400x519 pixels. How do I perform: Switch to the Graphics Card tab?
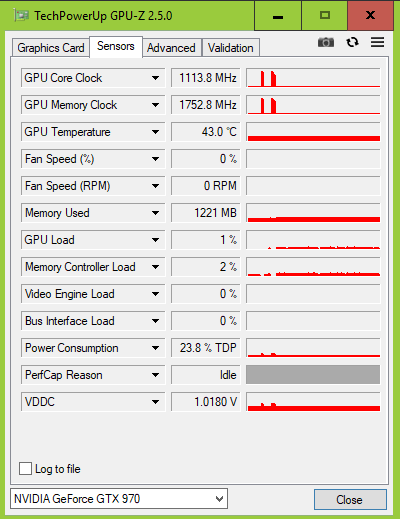[51, 48]
